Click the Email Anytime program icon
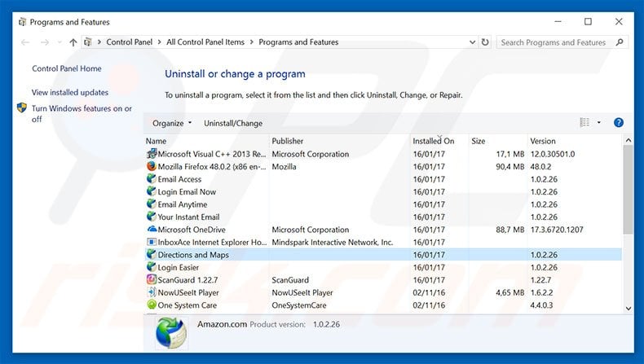Image resolution: width=644 pixels, height=364 pixels. pos(152,204)
